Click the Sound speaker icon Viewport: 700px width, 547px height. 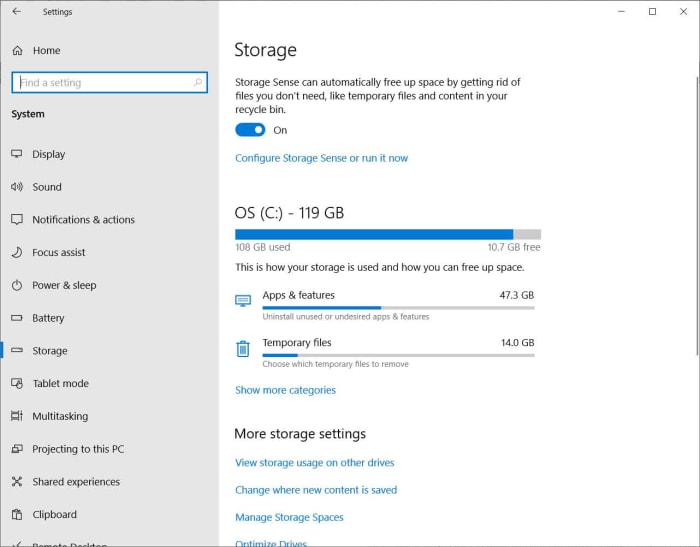click(17, 187)
